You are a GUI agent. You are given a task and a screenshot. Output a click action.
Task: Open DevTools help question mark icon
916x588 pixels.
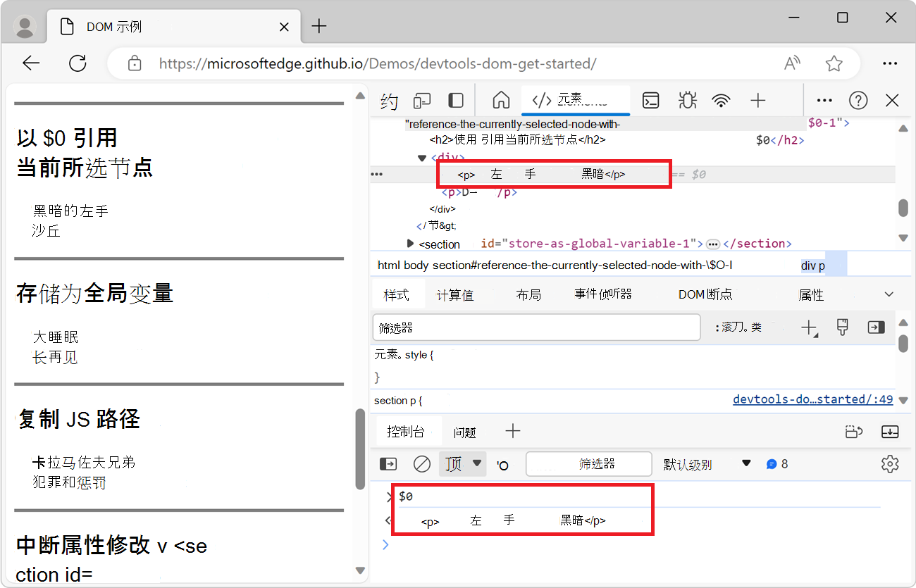pyautogui.click(x=858, y=101)
